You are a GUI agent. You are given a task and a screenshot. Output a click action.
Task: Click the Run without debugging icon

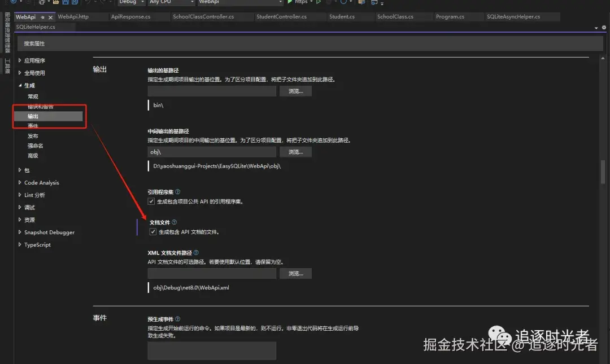coord(318,3)
